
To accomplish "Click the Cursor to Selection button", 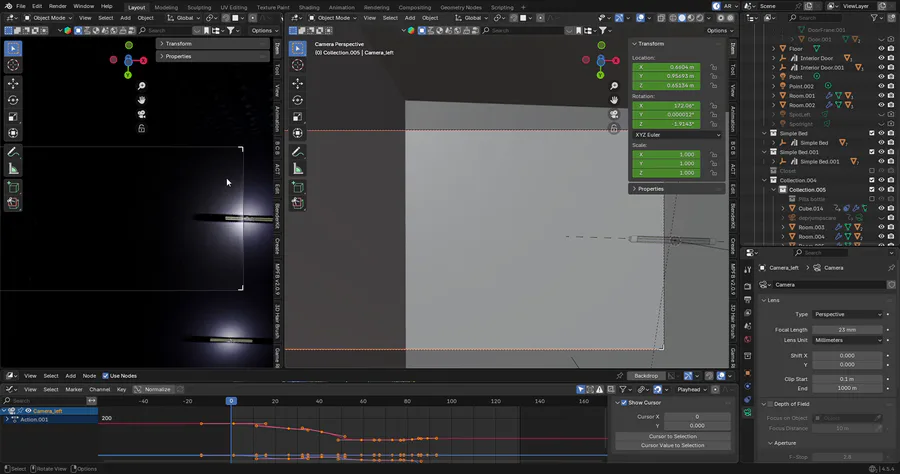I will (x=671, y=436).
